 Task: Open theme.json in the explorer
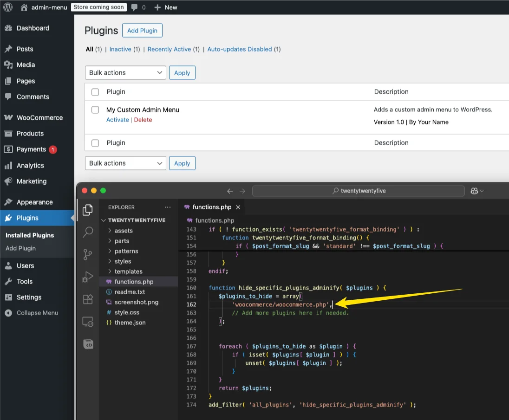click(130, 323)
